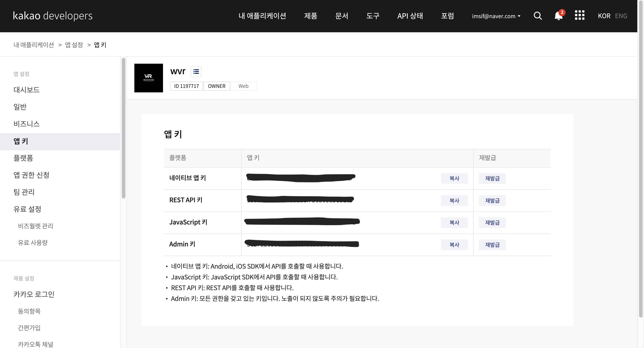The width and height of the screenshot is (644, 348).
Task: Copy the JavaScript 키
Action: tap(454, 222)
